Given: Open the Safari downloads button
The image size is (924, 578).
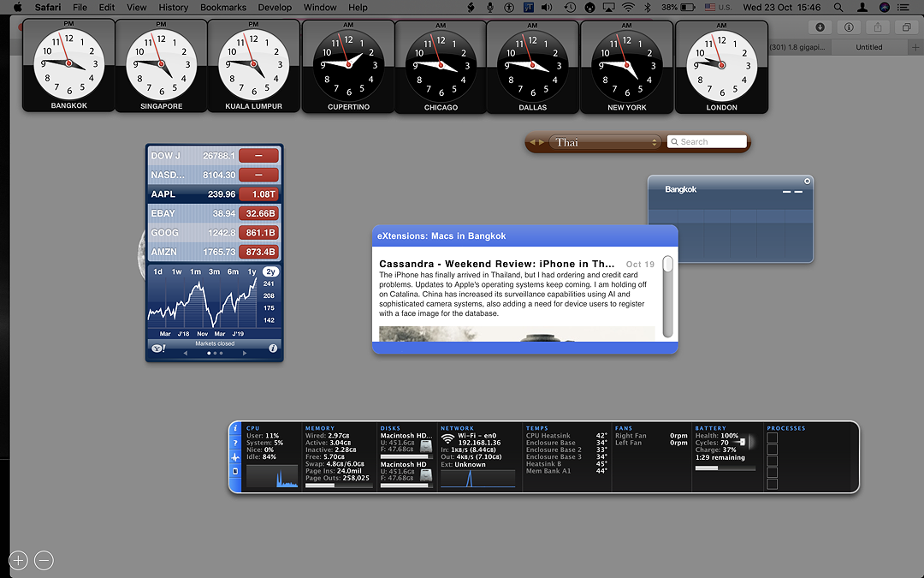Looking at the screenshot, I should coord(820,27).
